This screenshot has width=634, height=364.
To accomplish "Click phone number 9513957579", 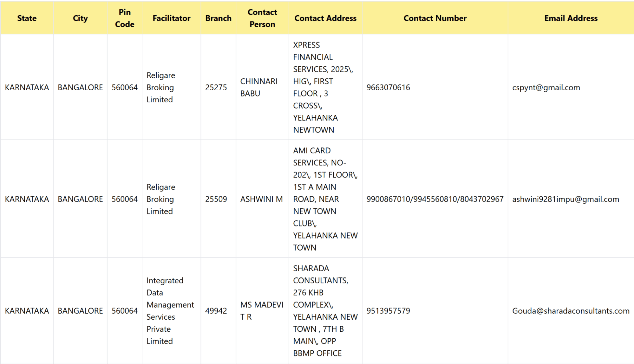I will [388, 311].
